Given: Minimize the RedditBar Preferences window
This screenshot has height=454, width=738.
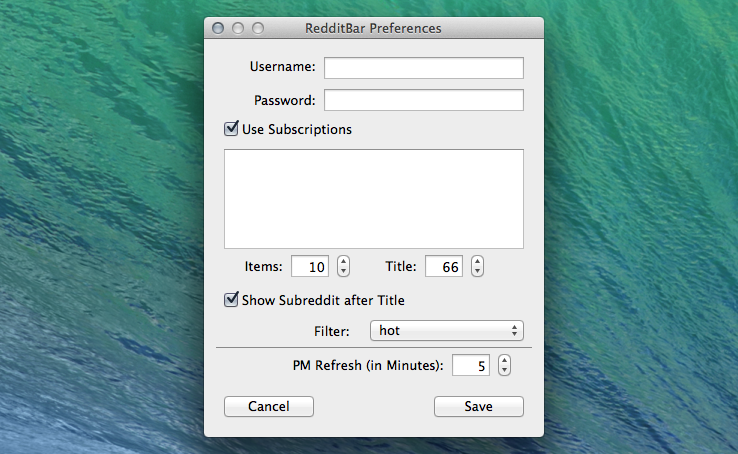Looking at the screenshot, I should (x=238, y=28).
